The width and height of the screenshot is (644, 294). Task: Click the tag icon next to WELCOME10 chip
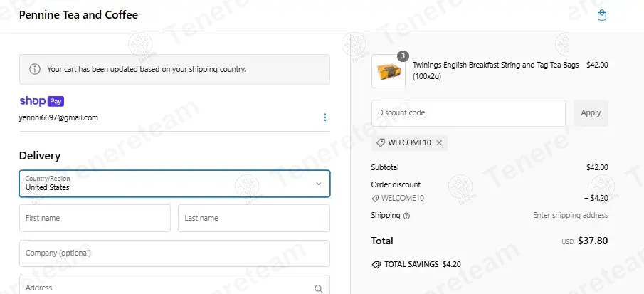coord(381,142)
